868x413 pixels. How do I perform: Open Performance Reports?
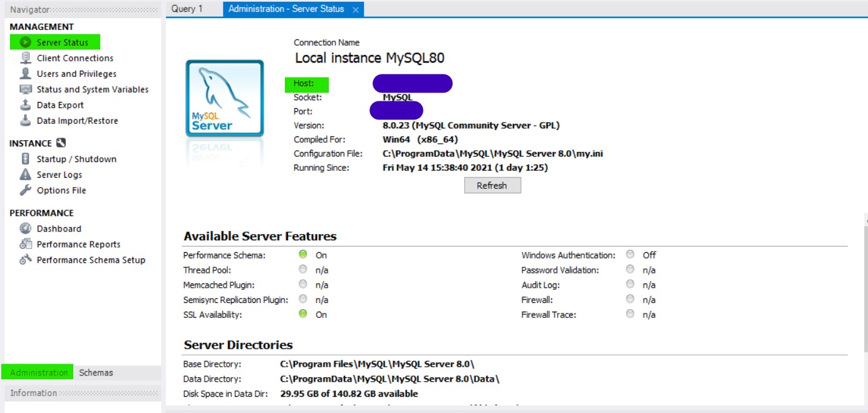[x=78, y=244]
